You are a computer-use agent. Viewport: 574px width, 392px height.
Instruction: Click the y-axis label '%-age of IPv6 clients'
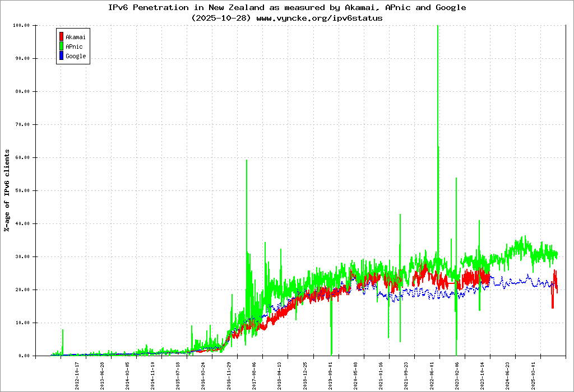click(7, 190)
